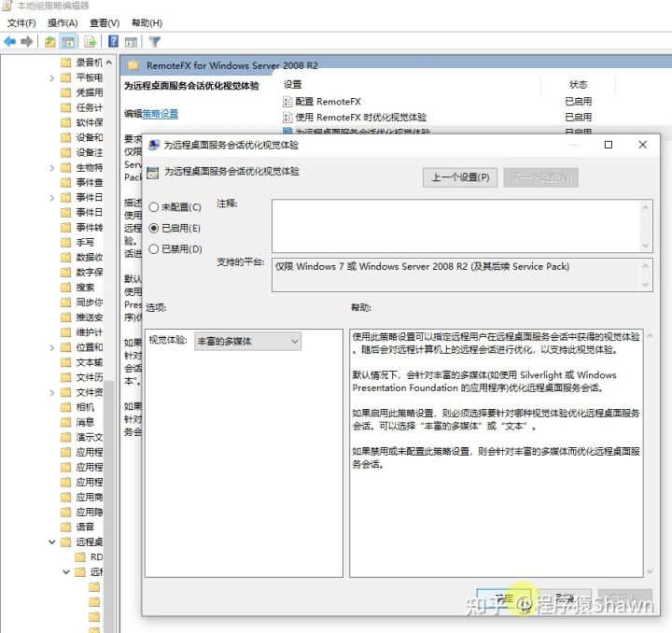Screen dimensions: 672x633
Task: Click the 相机 folder icon in tree
Action: [x=65, y=407]
